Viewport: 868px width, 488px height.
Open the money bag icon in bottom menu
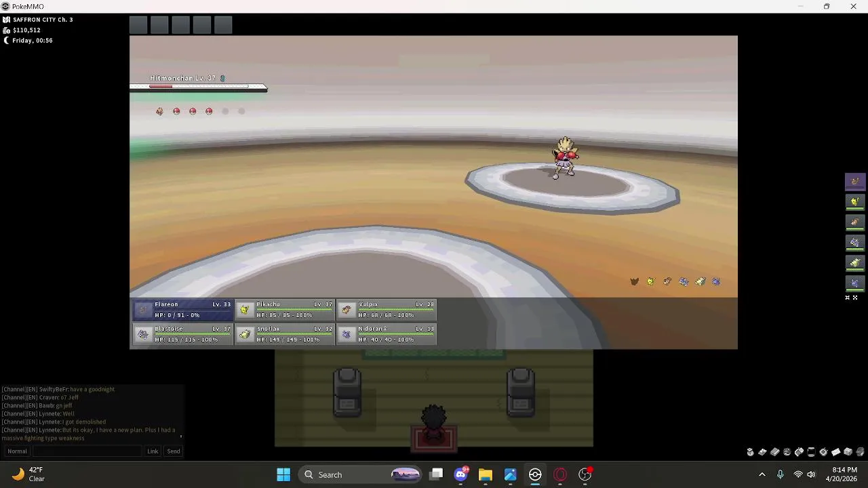tap(750, 452)
